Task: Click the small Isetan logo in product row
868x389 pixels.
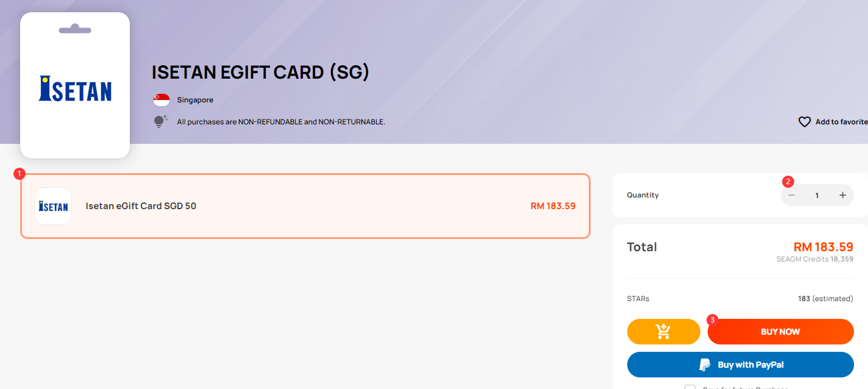Action: point(53,206)
